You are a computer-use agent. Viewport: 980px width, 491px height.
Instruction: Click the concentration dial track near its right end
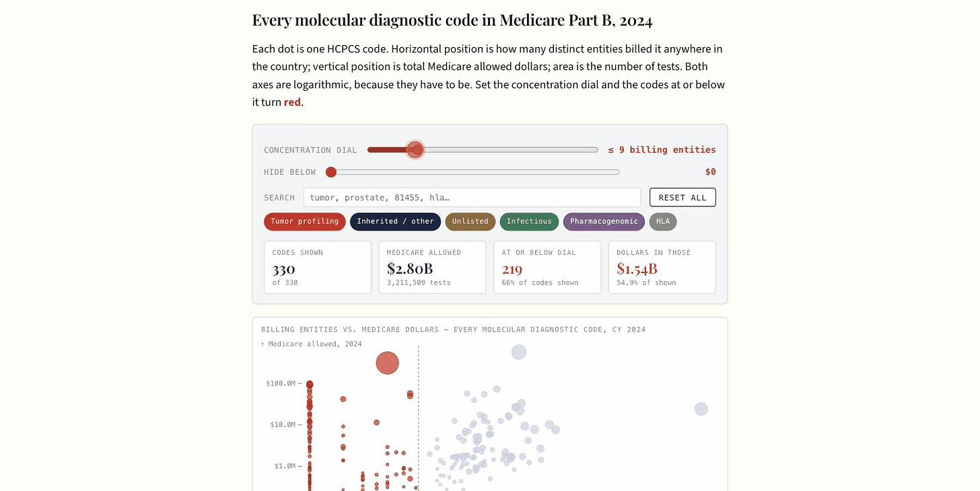586,150
